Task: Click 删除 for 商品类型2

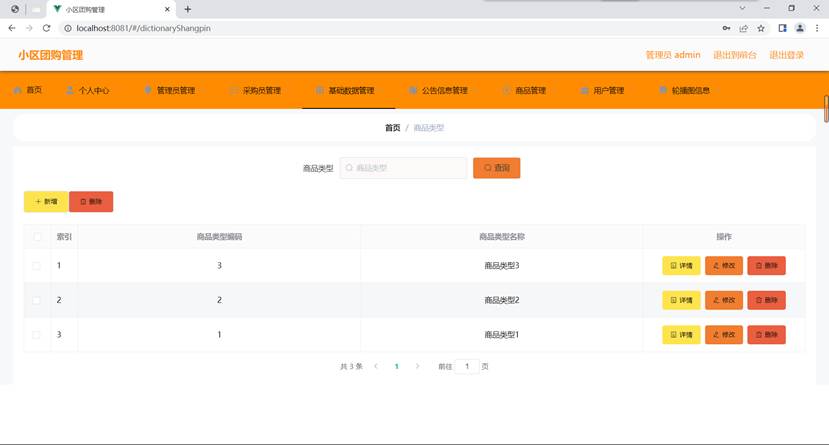Action: [767, 300]
